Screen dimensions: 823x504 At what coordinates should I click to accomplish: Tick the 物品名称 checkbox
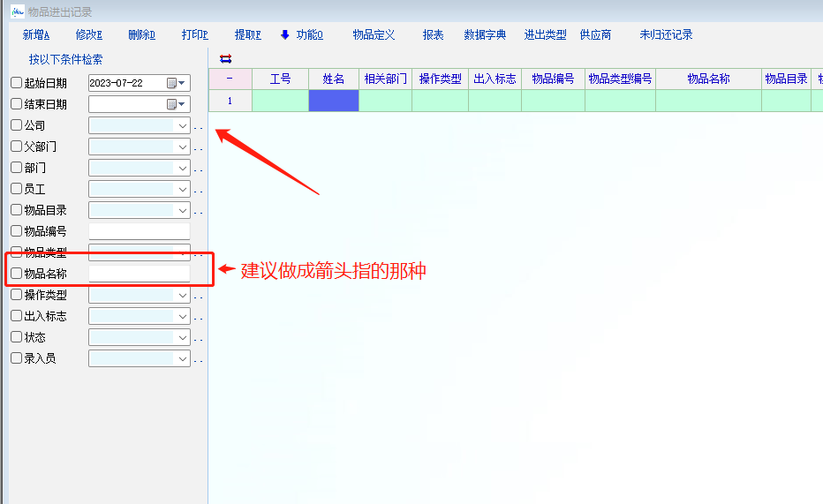pos(16,274)
